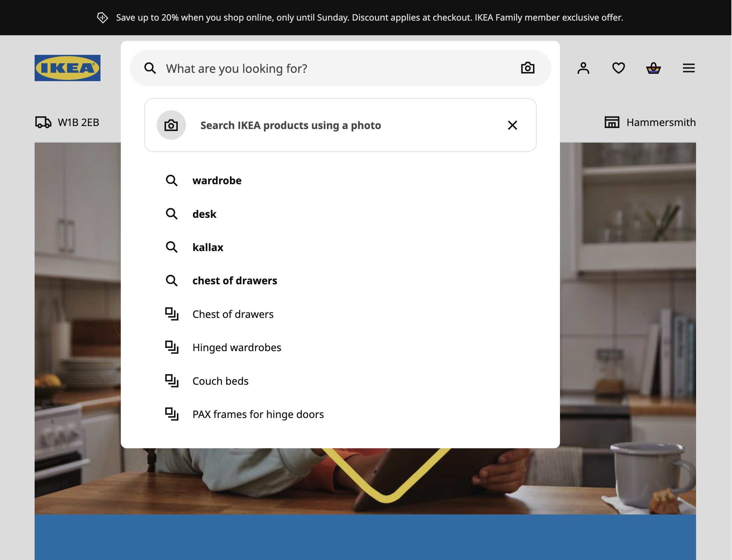Screen dimensions: 732x560
Task: Select the kallax search suggestion
Action: [208, 247]
